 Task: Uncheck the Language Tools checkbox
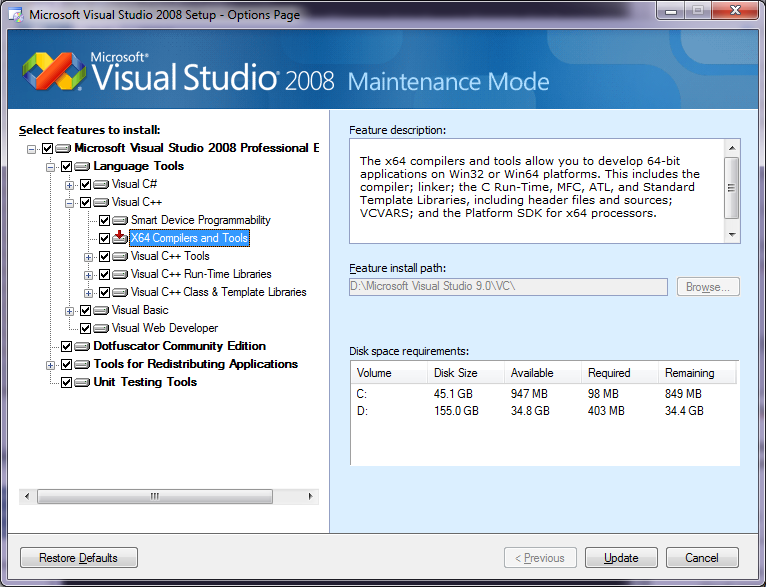pyautogui.click(x=66, y=167)
